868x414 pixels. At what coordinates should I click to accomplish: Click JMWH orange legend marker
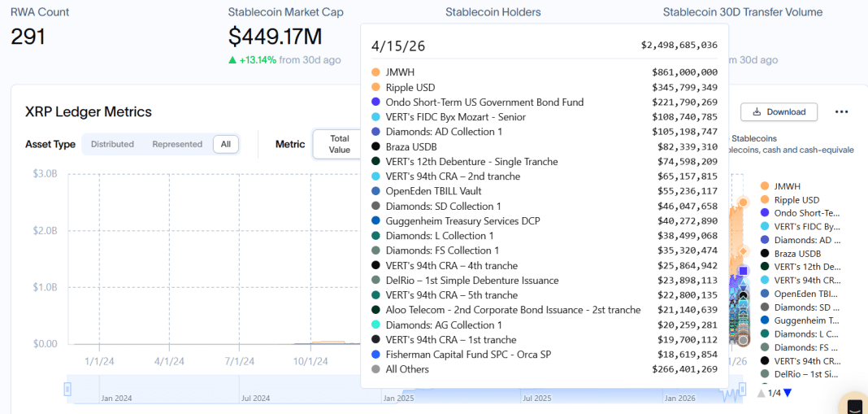point(764,186)
